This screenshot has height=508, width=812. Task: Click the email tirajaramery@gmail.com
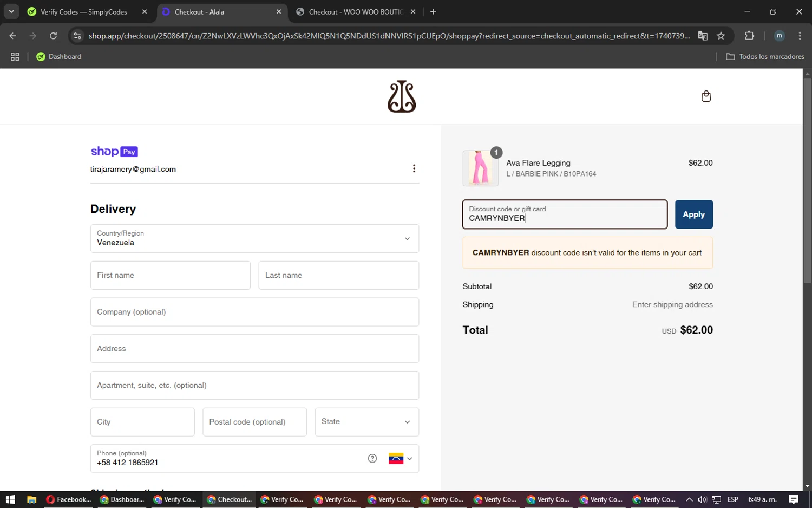click(x=133, y=169)
